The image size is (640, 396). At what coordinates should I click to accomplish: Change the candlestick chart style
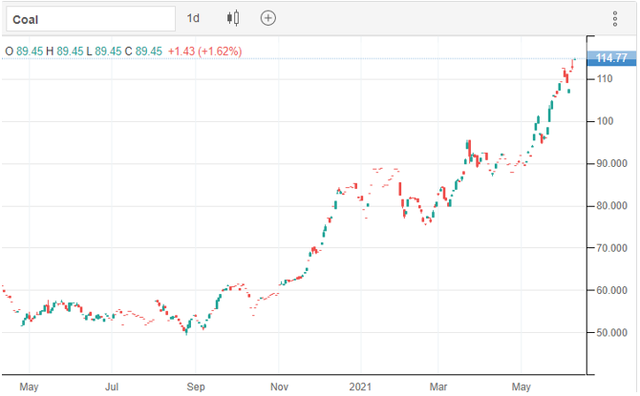(233, 18)
